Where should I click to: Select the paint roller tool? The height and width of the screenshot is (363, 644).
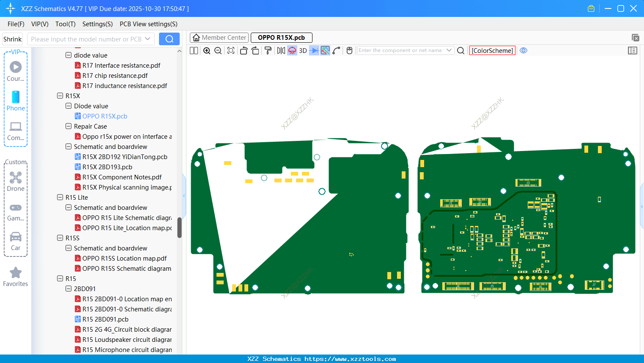268,51
